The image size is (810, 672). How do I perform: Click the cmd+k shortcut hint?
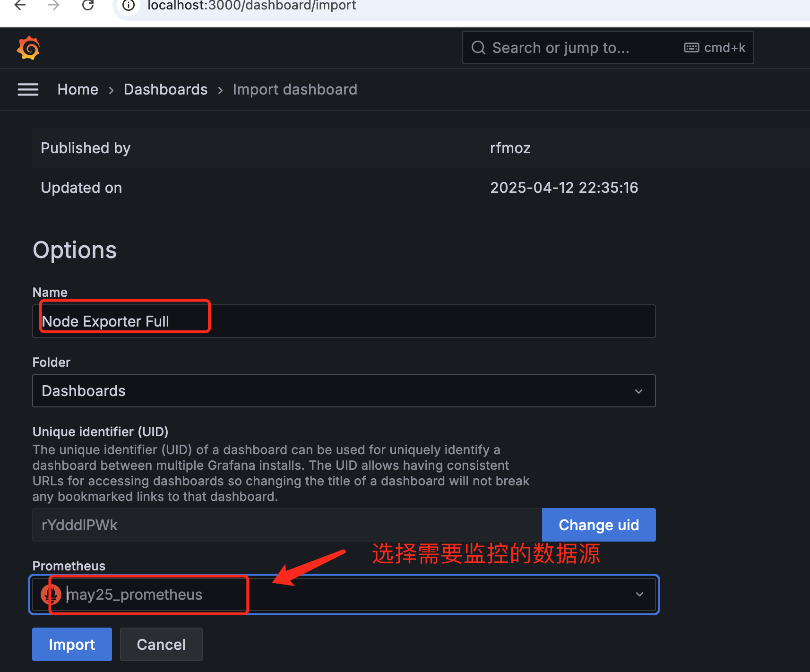[x=724, y=48]
